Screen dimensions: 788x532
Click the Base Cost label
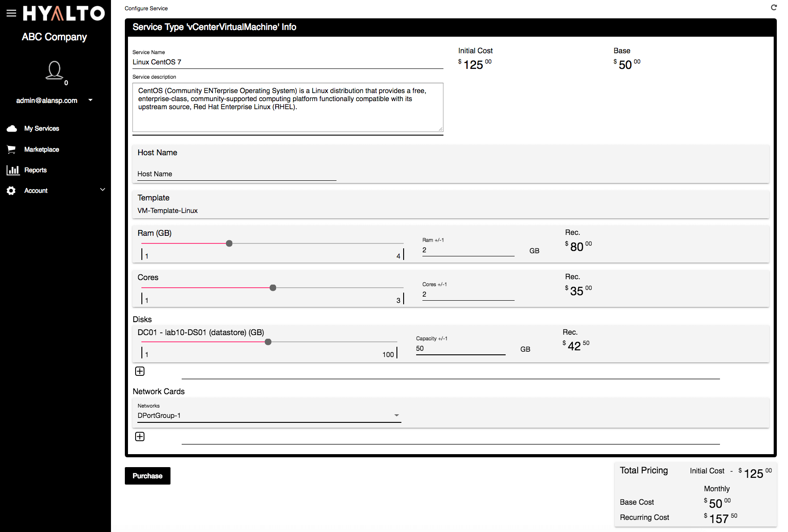click(637, 502)
